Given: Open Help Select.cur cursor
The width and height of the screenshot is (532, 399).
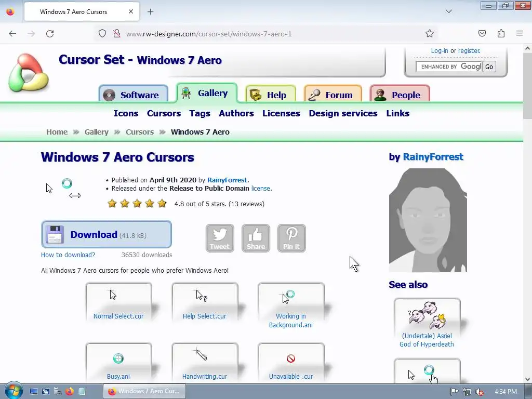Looking at the screenshot, I should [x=205, y=302].
